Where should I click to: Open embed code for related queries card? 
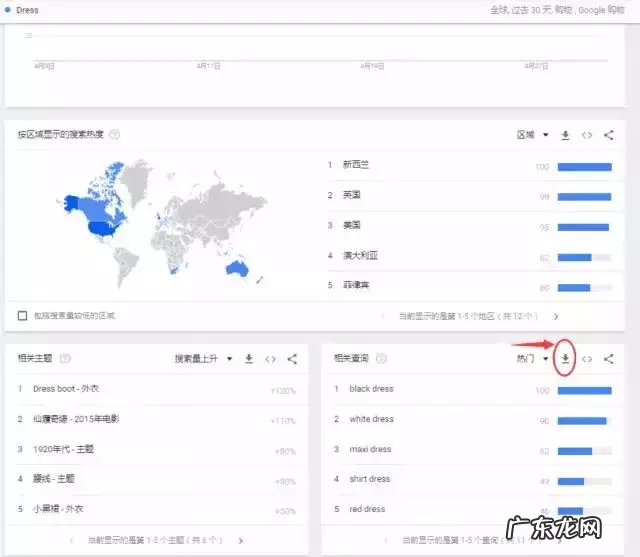click(x=587, y=359)
